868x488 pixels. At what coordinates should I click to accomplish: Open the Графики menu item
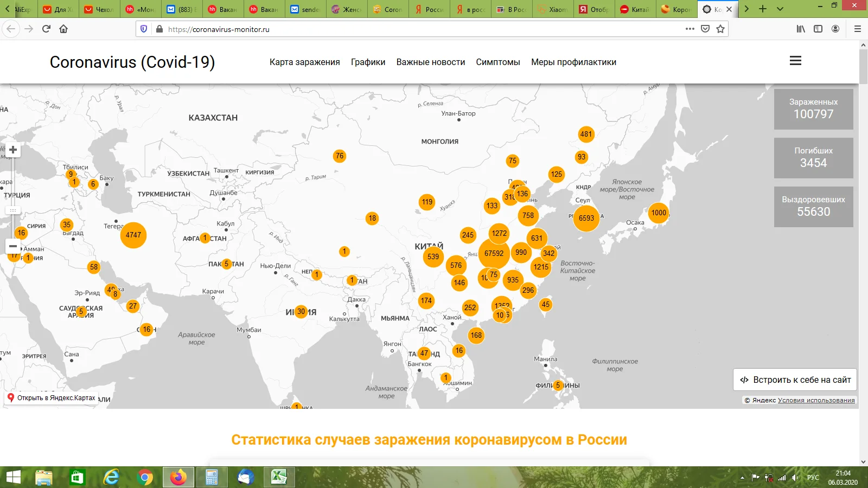pos(368,62)
